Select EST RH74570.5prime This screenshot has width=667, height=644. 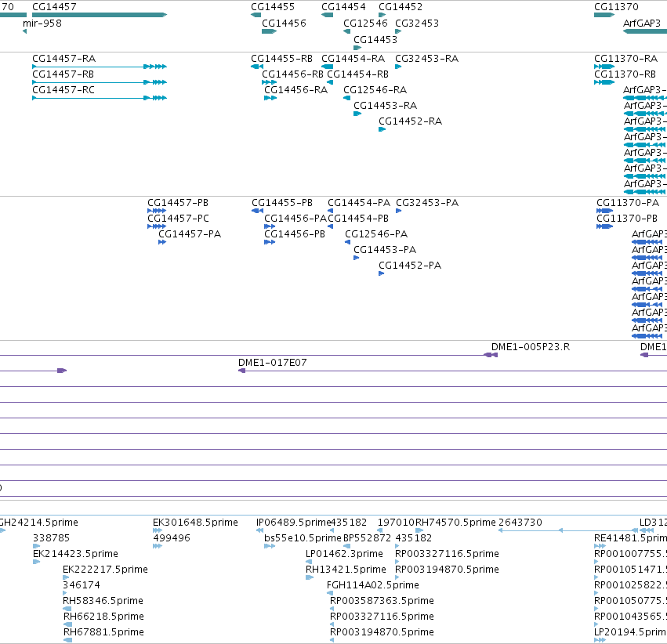455,522
